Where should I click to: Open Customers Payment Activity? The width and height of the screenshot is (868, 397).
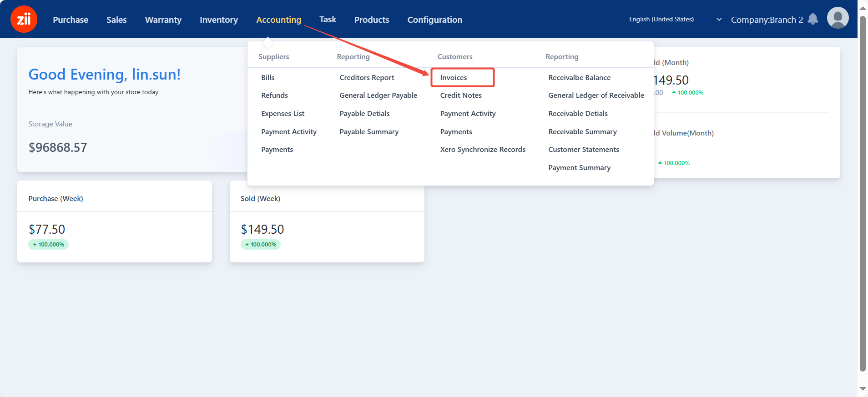click(x=468, y=113)
